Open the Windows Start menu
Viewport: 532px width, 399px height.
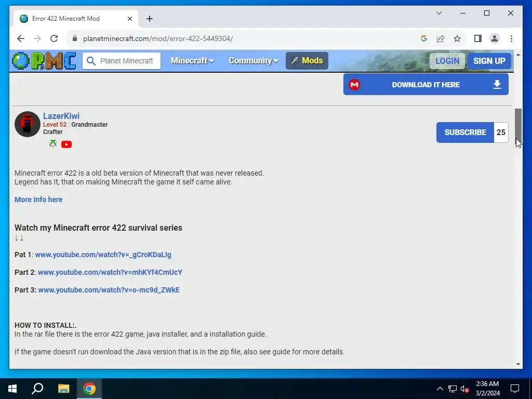(12, 389)
